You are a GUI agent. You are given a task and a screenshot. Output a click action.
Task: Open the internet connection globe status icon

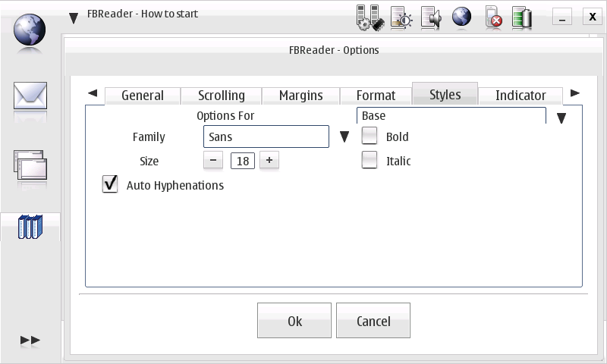click(x=461, y=17)
